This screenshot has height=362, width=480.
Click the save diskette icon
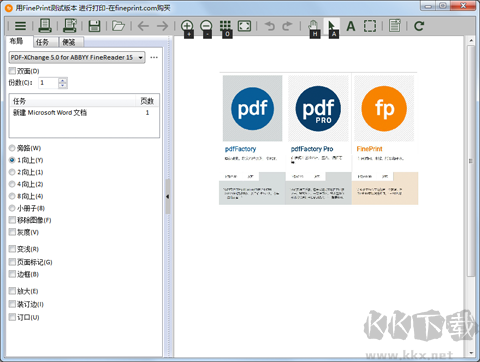click(95, 26)
